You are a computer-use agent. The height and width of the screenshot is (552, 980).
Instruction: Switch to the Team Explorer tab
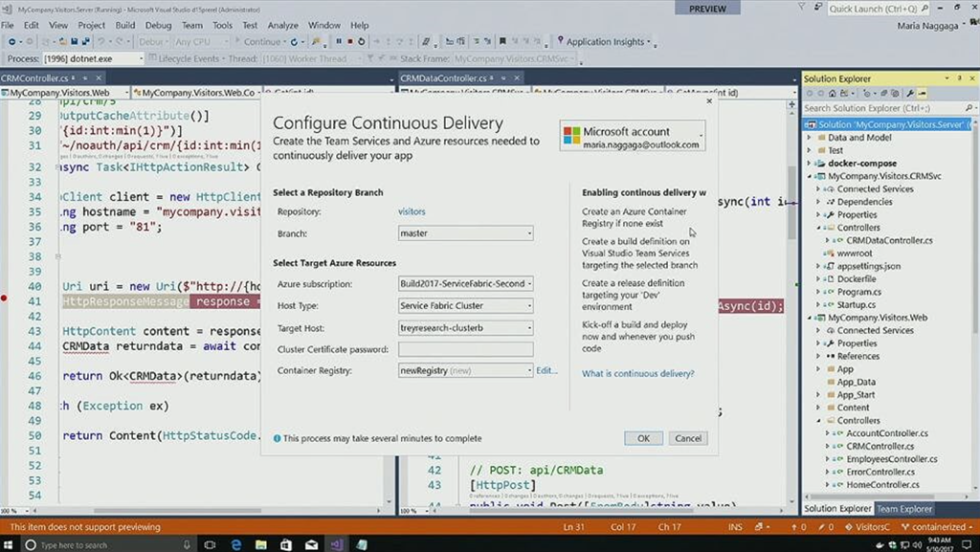click(903, 508)
